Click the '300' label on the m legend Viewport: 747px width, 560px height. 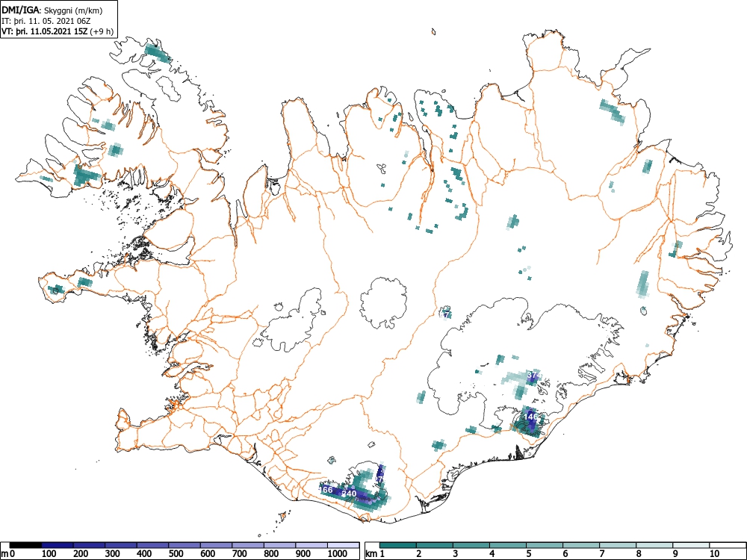[x=113, y=554]
